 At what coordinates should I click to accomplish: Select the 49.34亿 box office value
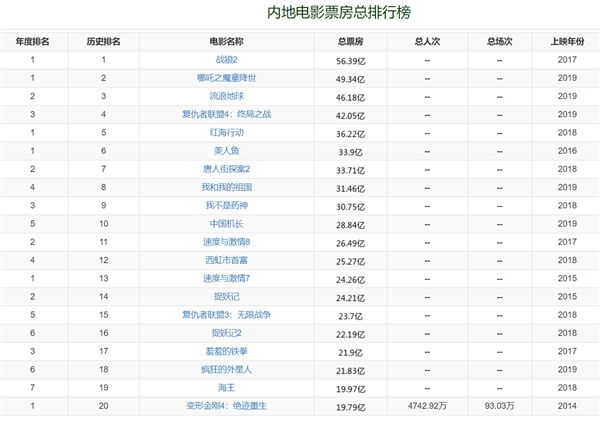pos(351,80)
